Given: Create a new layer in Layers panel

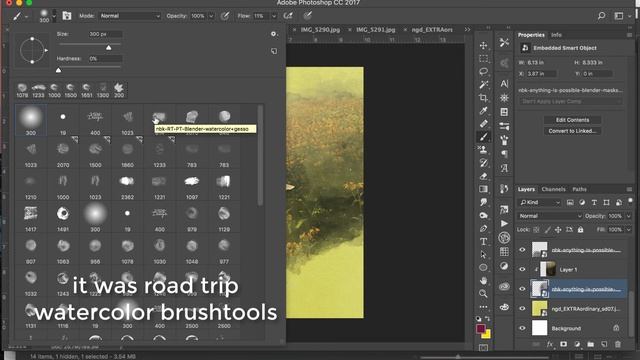Looking at the screenshot, I should pyautogui.click(x=604, y=344).
